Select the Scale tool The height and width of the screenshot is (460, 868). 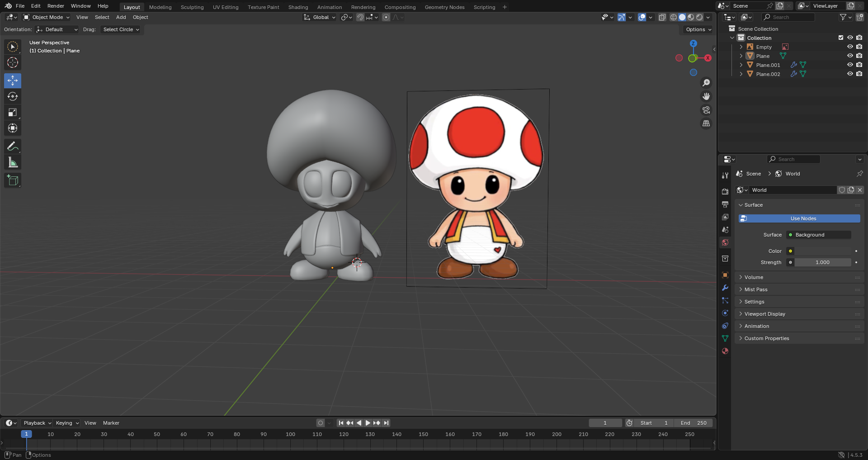(x=13, y=113)
